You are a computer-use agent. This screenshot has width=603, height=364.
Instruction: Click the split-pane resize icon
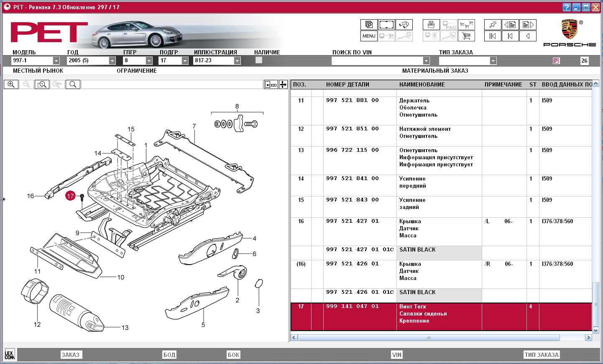(x=283, y=84)
